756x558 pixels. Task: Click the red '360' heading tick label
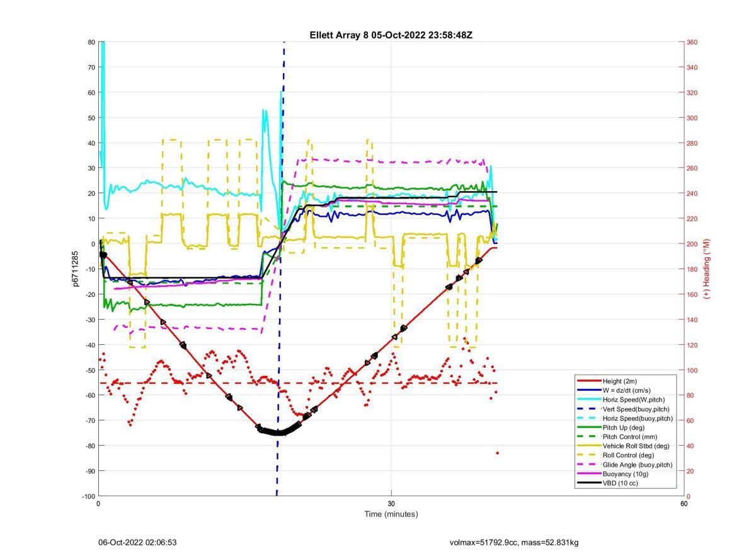coord(692,42)
